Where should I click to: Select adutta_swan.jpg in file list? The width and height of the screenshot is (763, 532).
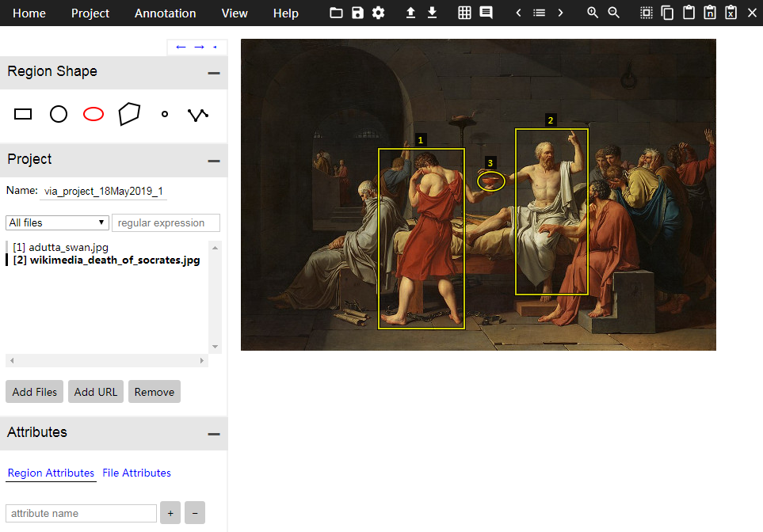pyautogui.click(x=60, y=248)
